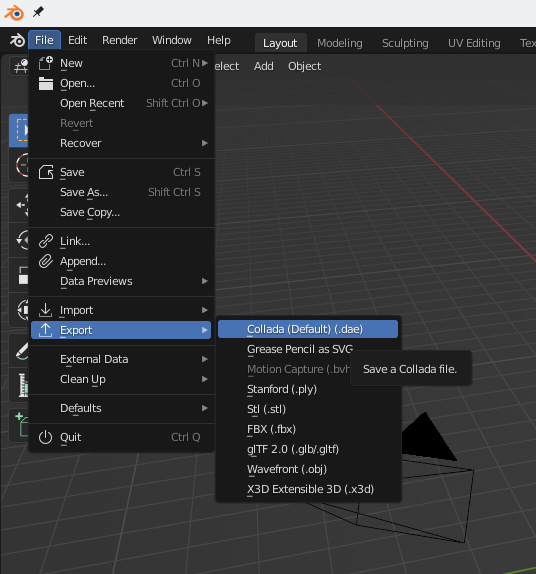Export Grease Pencil as SVG
Viewport: 536px width, 574px height.
(x=300, y=349)
